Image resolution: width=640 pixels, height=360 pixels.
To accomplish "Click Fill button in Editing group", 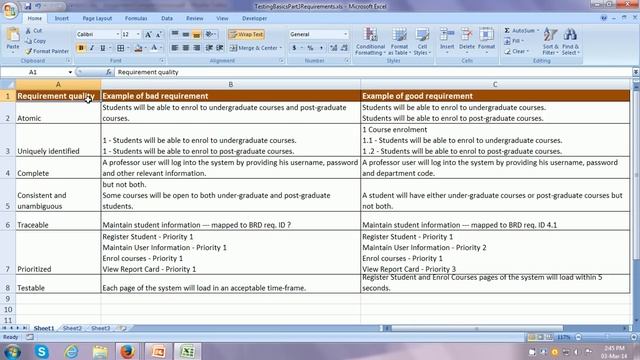I will pos(513,41).
